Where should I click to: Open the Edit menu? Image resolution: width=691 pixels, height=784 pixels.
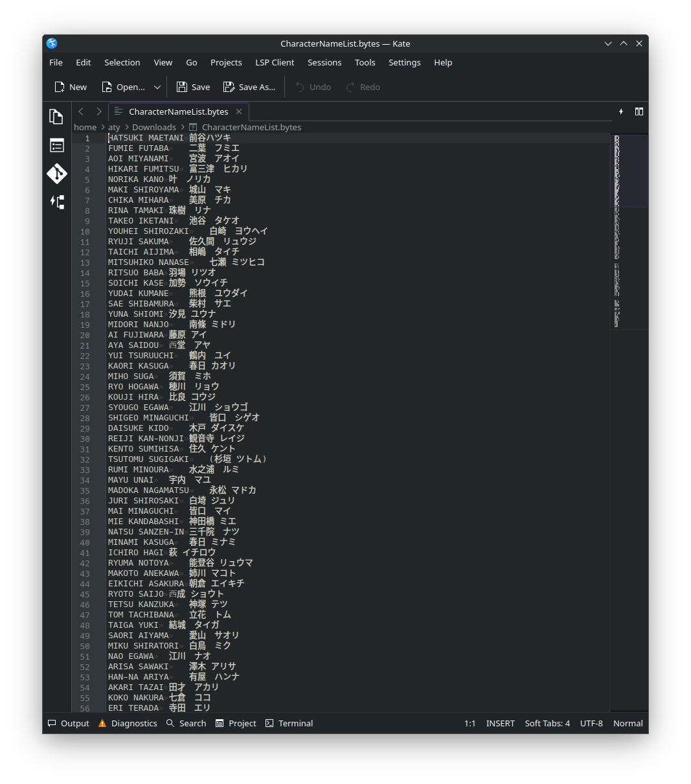tap(84, 62)
